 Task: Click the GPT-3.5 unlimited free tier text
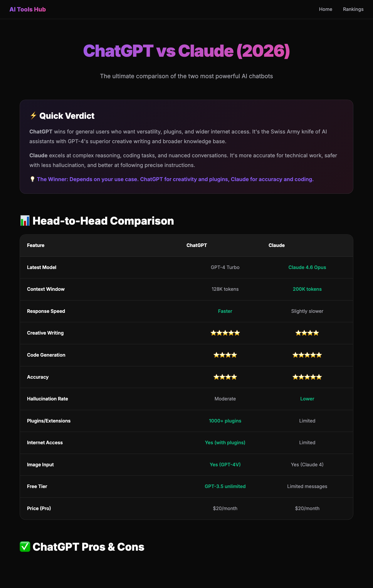coord(225,486)
